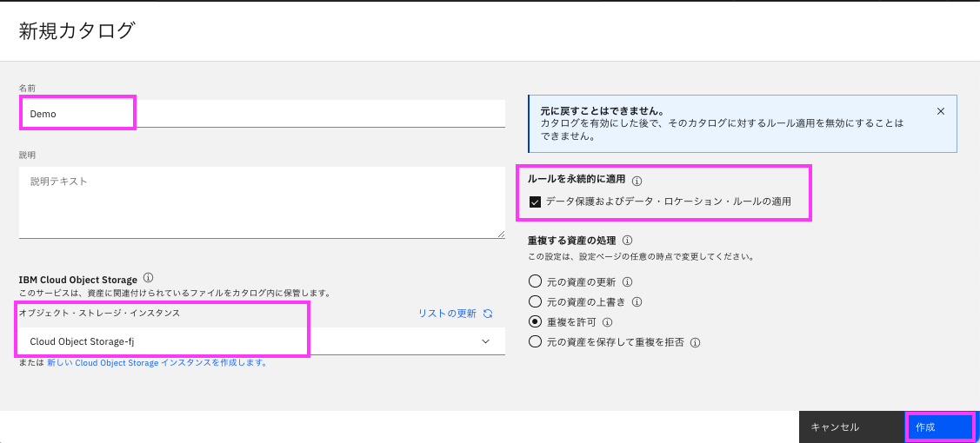This screenshot has width=980, height=443.
Task: Click the resize handle of description textarea
Action: 501,234
